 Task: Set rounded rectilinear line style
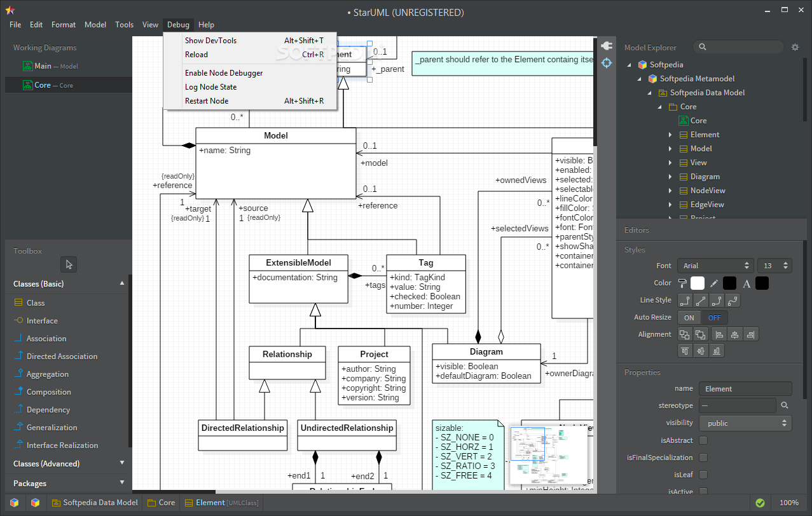point(717,300)
